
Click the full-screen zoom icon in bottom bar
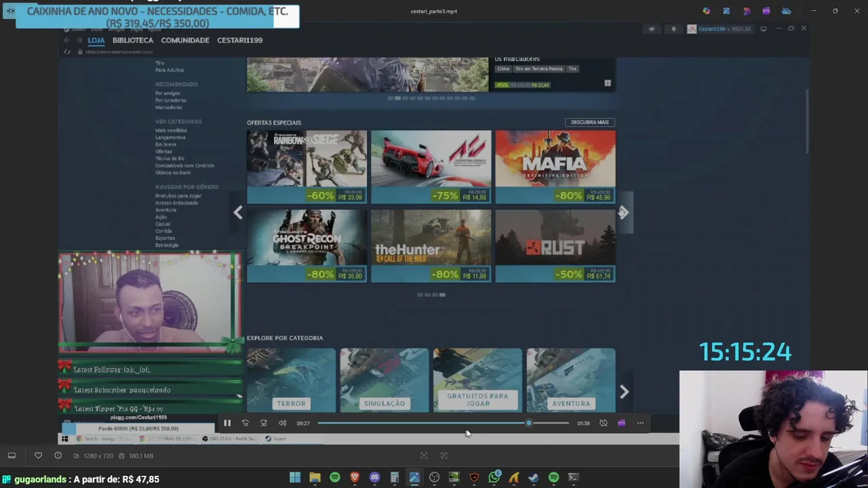(424, 455)
